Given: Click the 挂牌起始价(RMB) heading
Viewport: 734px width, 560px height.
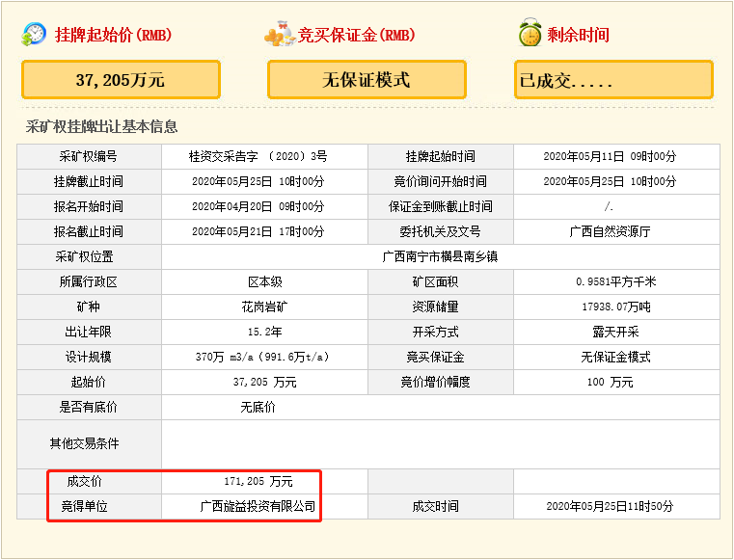Looking at the screenshot, I should [114, 36].
